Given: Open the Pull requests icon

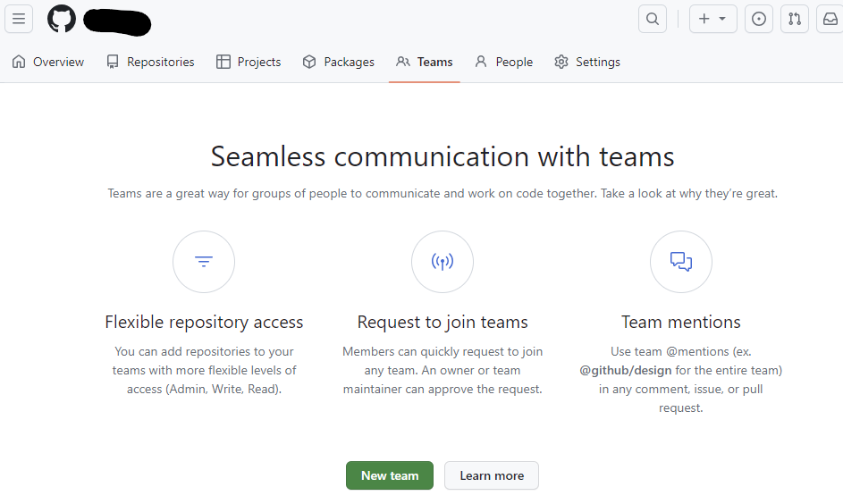Looking at the screenshot, I should [795, 19].
